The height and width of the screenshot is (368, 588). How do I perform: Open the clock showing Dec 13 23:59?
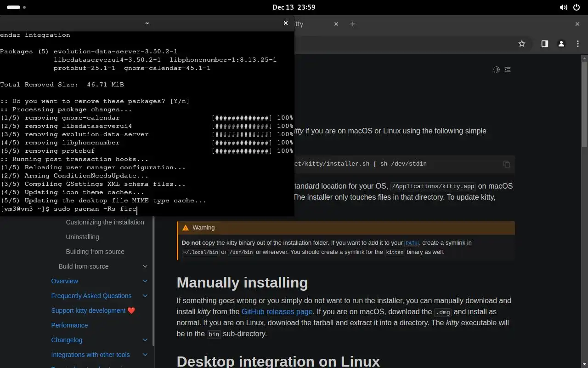pos(294,7)
